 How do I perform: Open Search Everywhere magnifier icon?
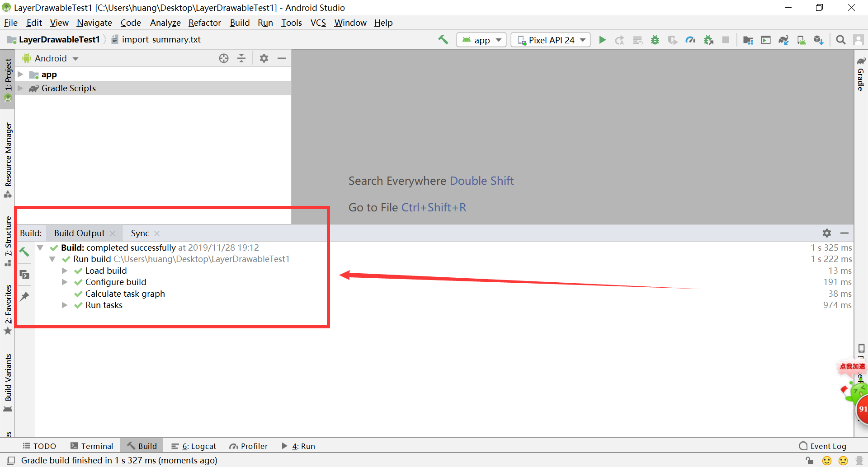coord(840,40)
